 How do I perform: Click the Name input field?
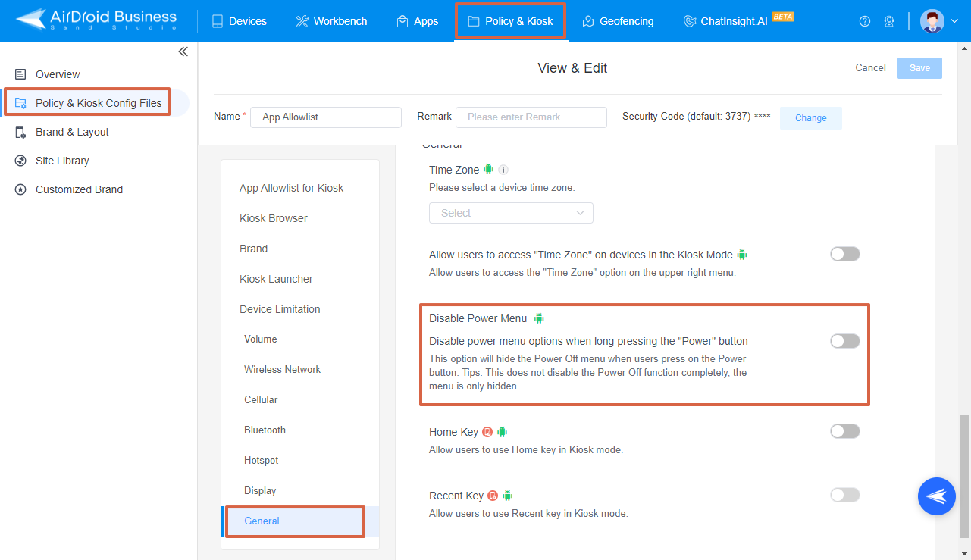326,117
